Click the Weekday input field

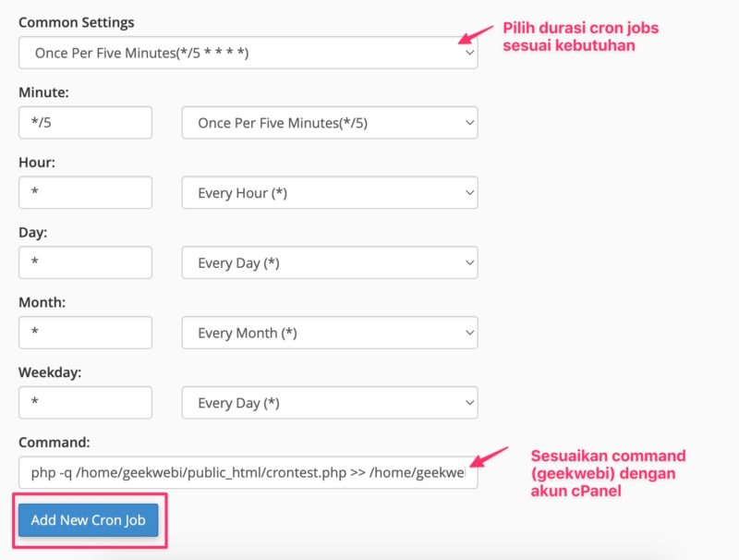[x=85, y=403]
